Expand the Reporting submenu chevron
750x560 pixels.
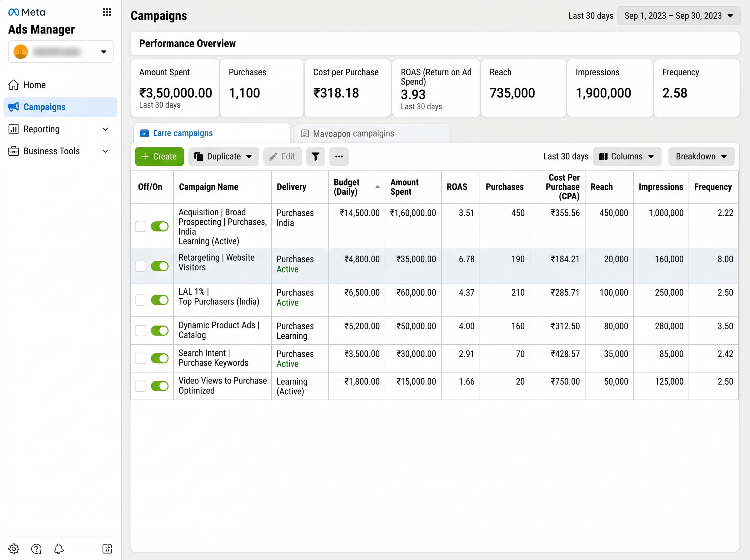pyautogui.click(x=105, y=129)
